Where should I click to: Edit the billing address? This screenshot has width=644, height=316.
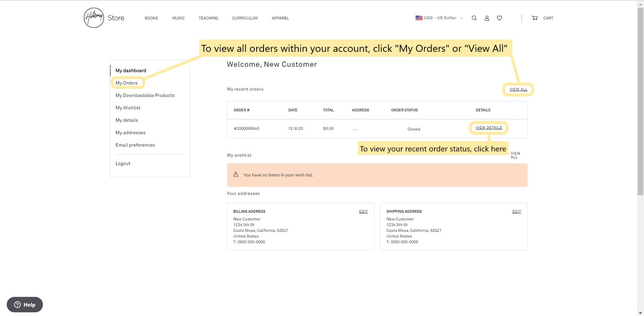pyautogui.click(x=363, y=211)
